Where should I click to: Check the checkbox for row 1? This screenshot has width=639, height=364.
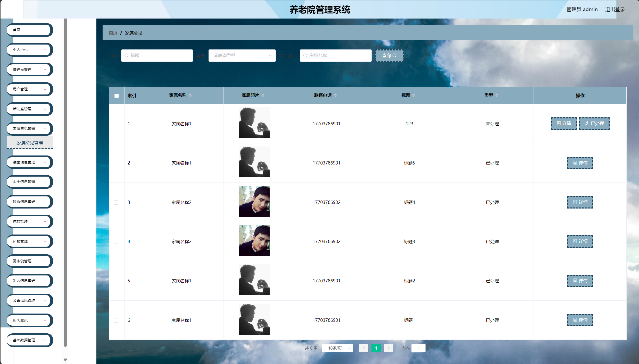[116, 124]
